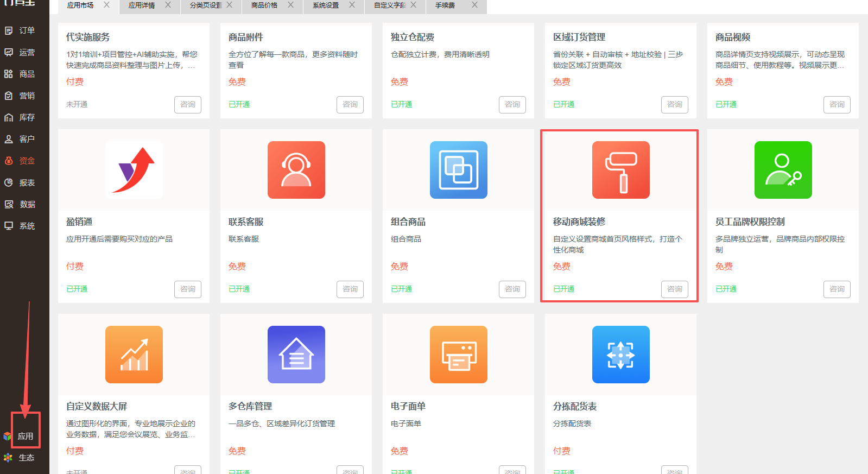Go to 运营 in the sidebar
The height and width of the screenshot is (474, 868).
(x=20, y=52)
